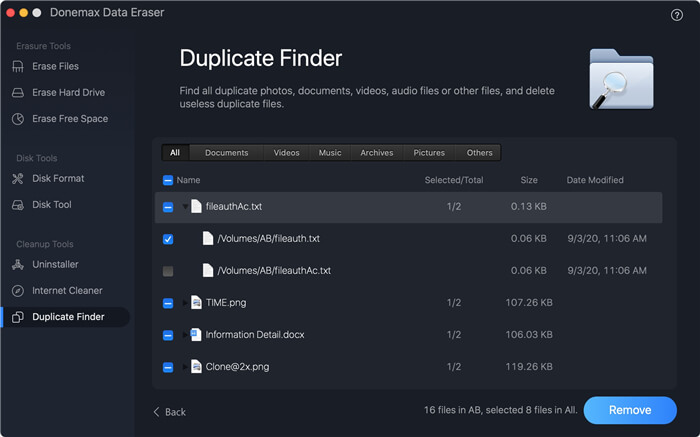
Task: Click the Clone@2x.png image file icon
Action: 196,366
